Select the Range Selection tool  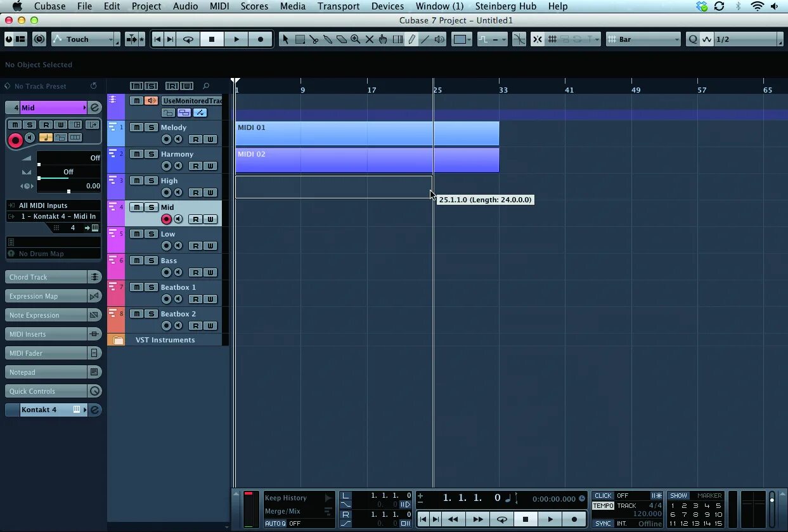[x=300, y=39]
